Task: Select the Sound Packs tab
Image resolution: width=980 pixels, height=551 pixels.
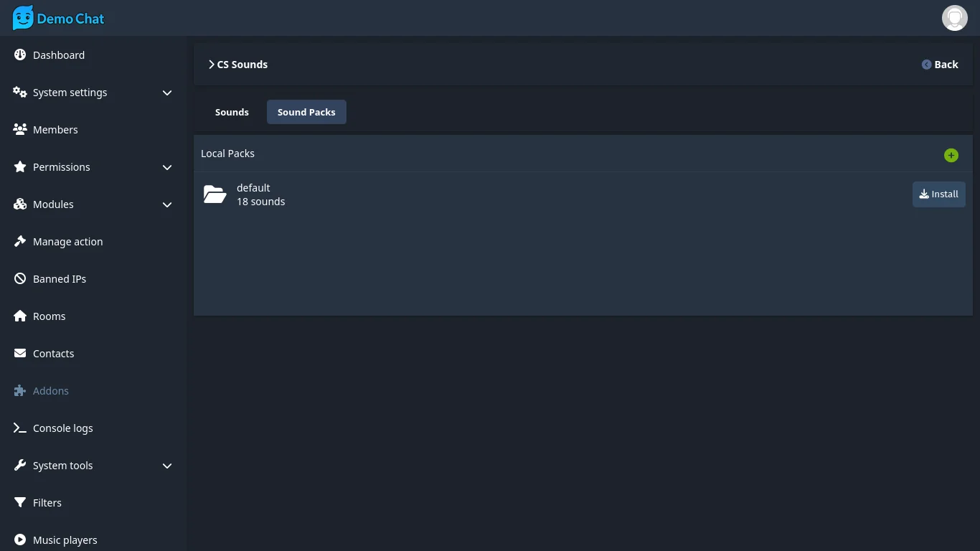Action: [x=306, y=112]
